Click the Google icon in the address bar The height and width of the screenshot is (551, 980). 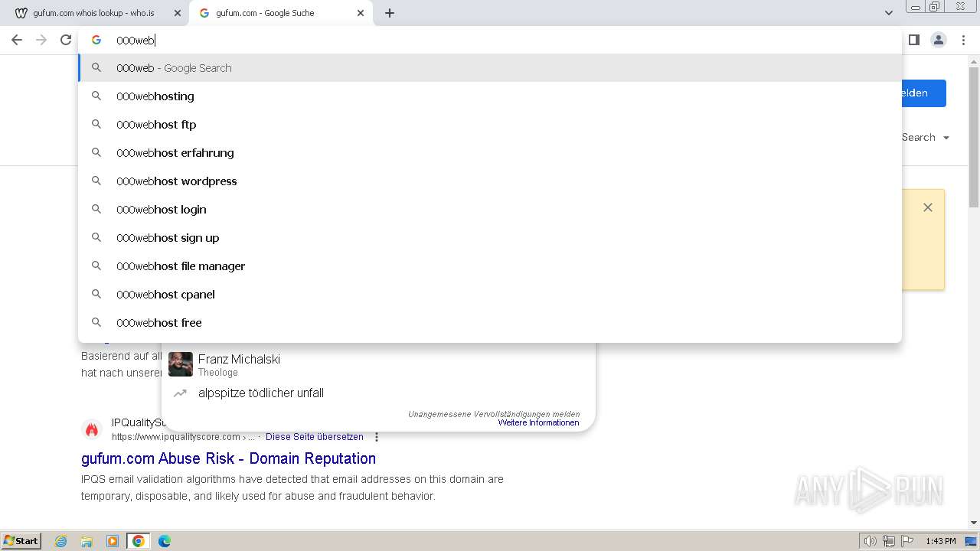pyautogui.click(x=96, y=40)
